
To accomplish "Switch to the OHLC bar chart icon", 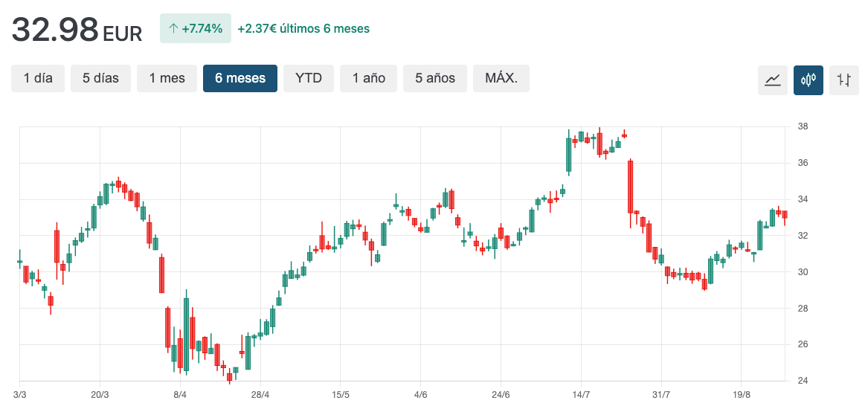I will tap(843, 80).
